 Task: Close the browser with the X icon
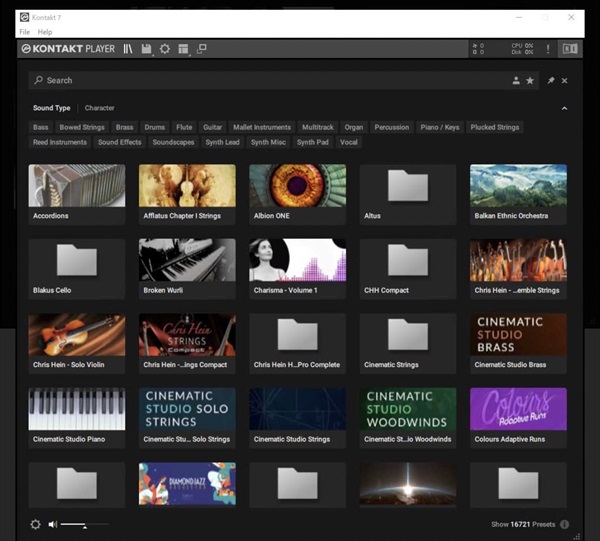pos(564,81)
